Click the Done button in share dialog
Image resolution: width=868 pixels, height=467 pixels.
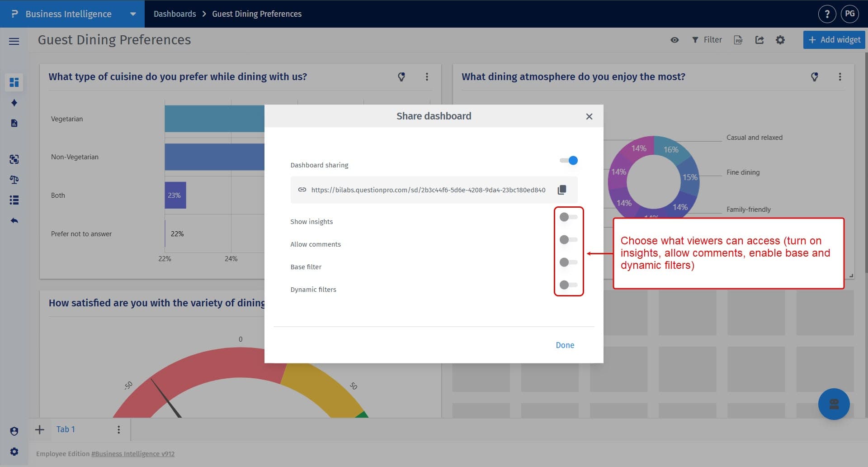coord(565,345)
